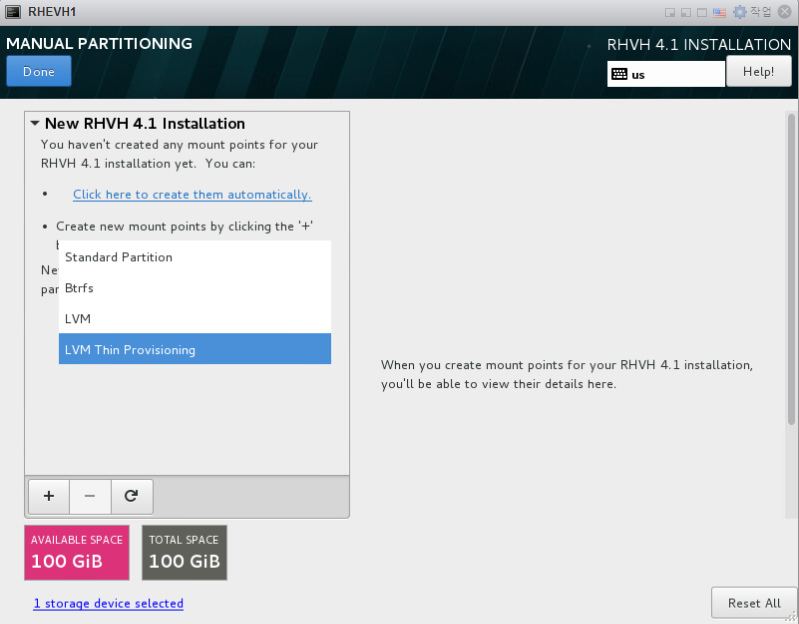The width and height of the screenshot is (799, 624).
Task: Click the RHEVH1 console window icon
Action: pyautogui.click(x=14, y=12)
